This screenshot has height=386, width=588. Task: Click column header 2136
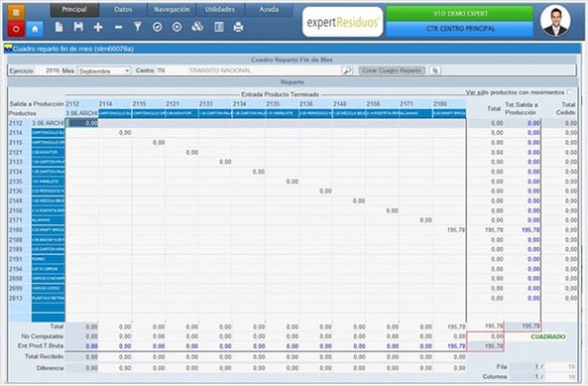point(306,104)
